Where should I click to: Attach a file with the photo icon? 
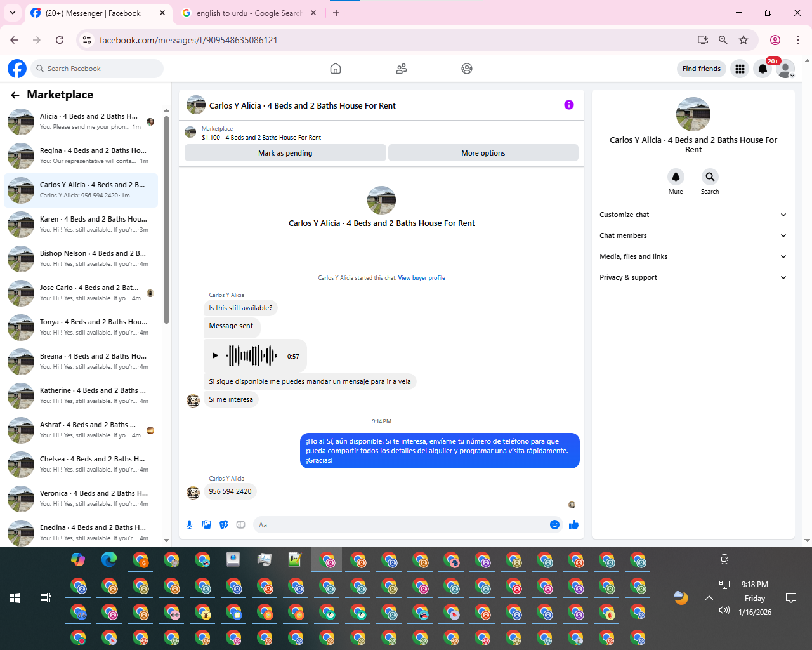[206, 525]
